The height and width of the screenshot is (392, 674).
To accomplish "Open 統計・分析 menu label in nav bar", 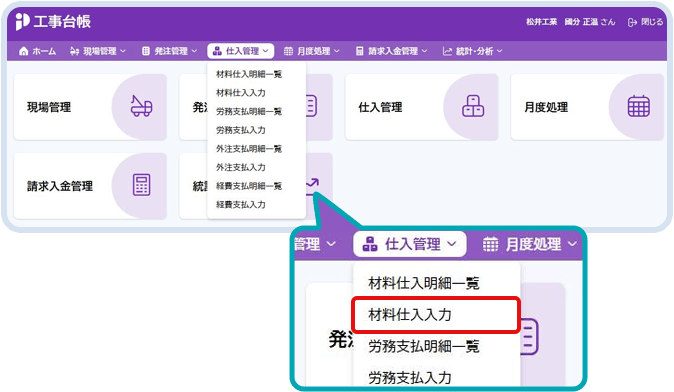I will point(475,51).
